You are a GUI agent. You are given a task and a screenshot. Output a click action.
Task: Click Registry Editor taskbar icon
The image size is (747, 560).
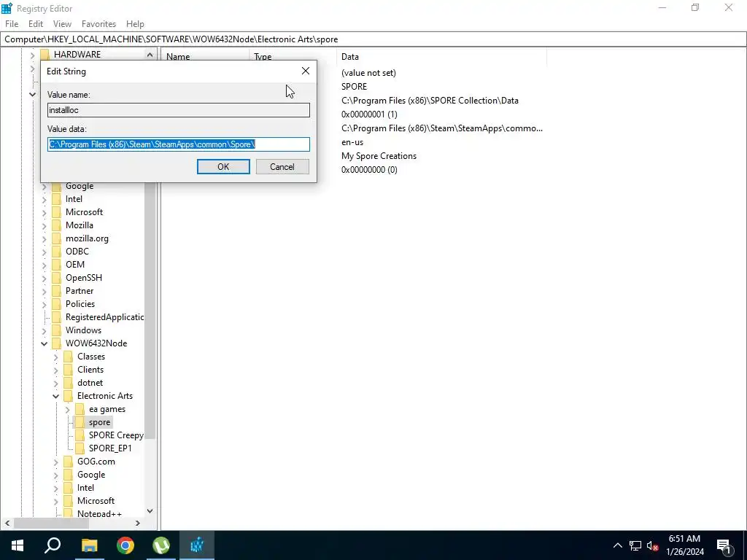tap(197, 545)
